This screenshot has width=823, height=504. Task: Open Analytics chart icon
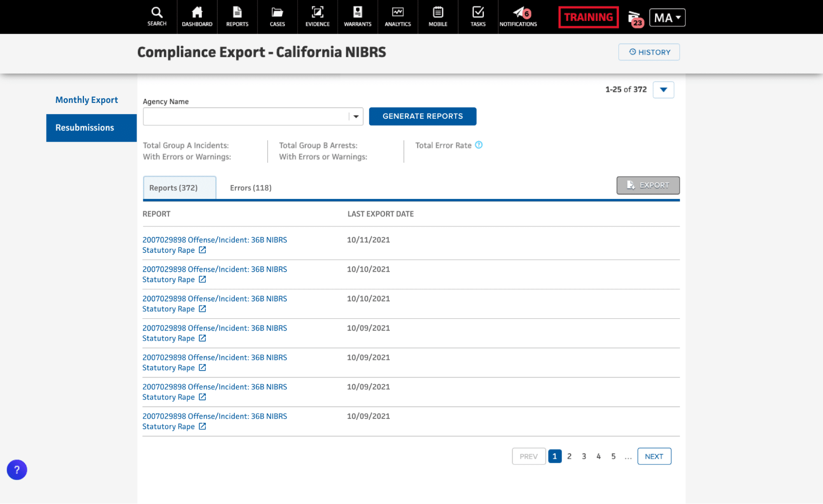(397, 16)
